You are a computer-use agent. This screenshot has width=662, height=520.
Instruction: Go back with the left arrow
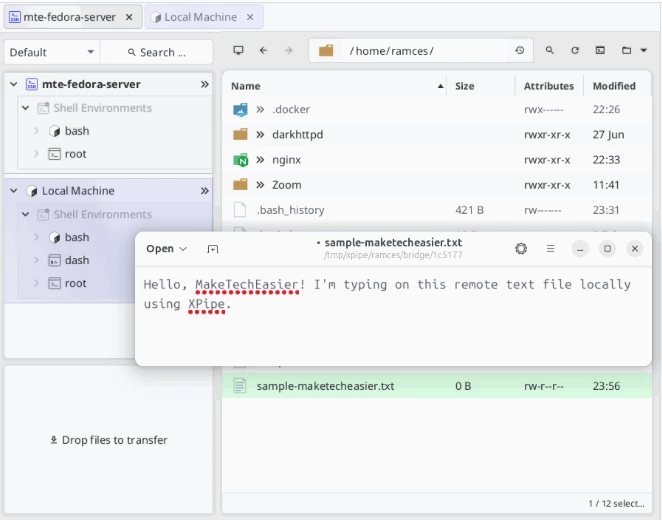pyautogui.click(x=263, y=51)
